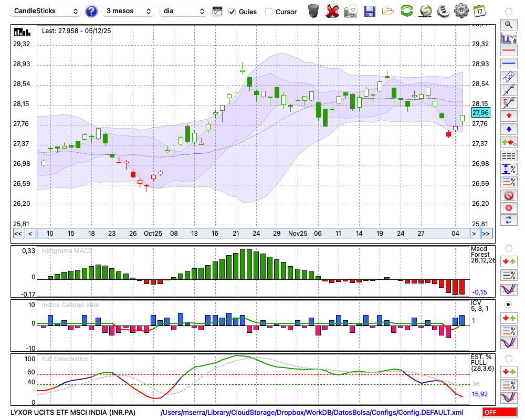Select the red horizontal line drawing tool
The image size is (525, 420).
pyautogui.click(x=508, y=51)
